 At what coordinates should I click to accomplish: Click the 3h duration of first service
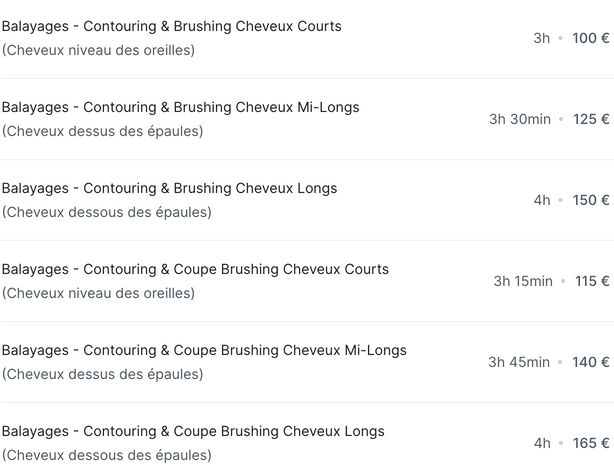click(x=542, y=38)
